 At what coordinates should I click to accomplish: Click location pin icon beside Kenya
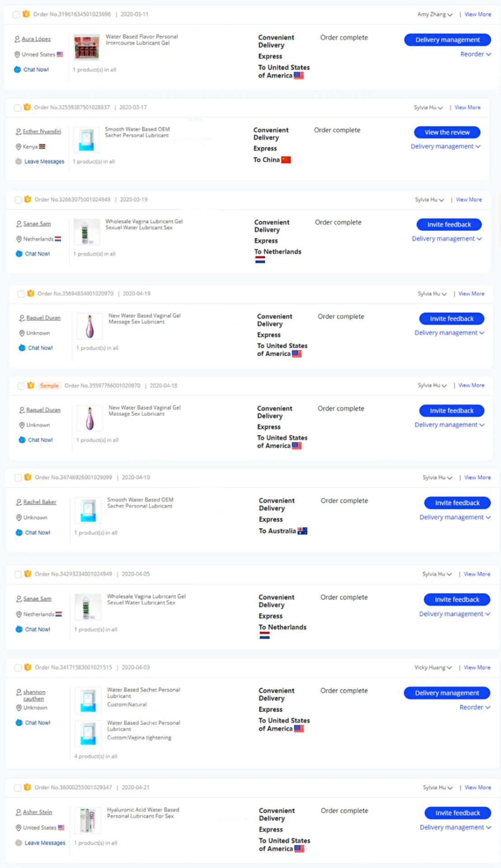pyautogui.click(x=19, y=146)
